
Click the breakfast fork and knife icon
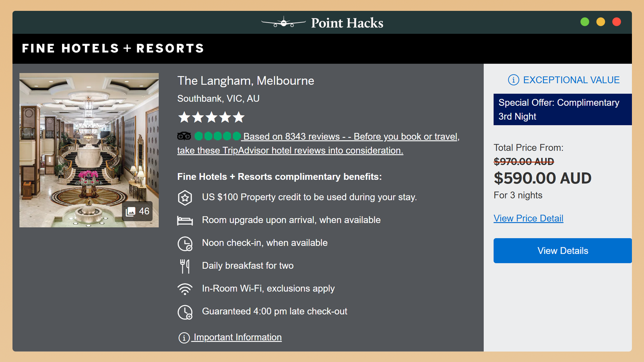coord(185,266)
